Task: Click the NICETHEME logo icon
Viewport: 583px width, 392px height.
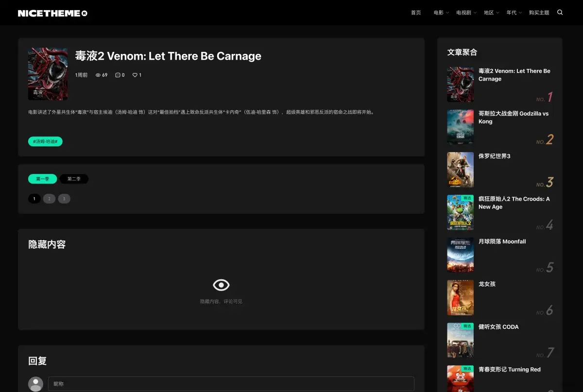Action: pos(52,12)
